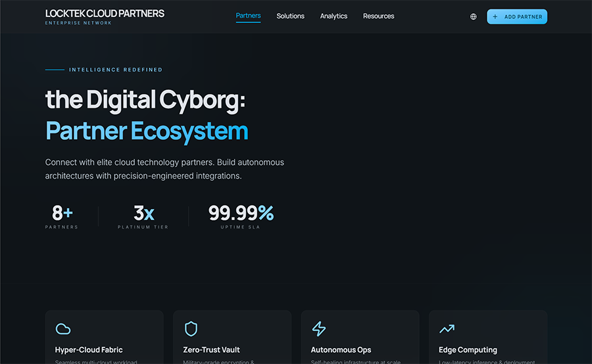Screen dimensions: 592x364
Task: Click the globe language icon
Action: pos(473,16)
